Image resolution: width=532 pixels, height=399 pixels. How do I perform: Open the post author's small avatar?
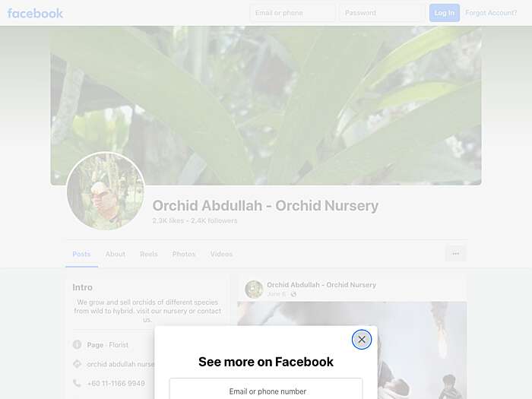pyautogui.click(x=254, y=289)
